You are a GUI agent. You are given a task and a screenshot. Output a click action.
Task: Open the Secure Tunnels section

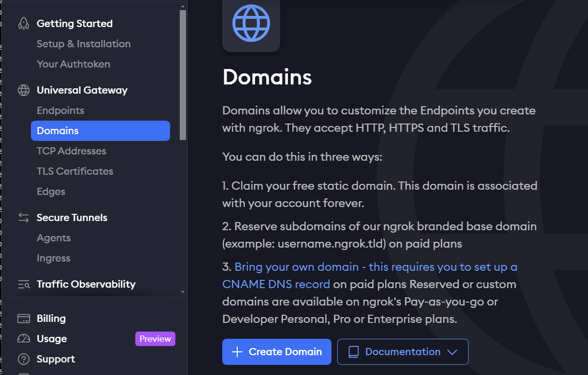pos(72,218)
